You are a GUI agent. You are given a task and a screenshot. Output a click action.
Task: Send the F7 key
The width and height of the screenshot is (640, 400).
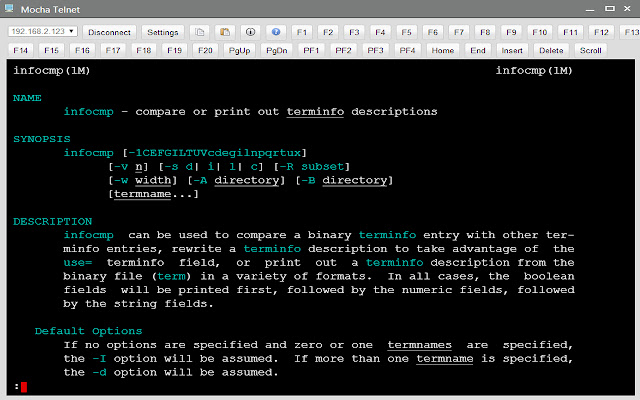tap(459, 32)
